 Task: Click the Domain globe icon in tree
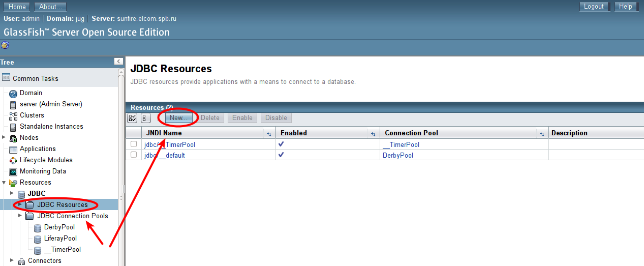(13, 94)
